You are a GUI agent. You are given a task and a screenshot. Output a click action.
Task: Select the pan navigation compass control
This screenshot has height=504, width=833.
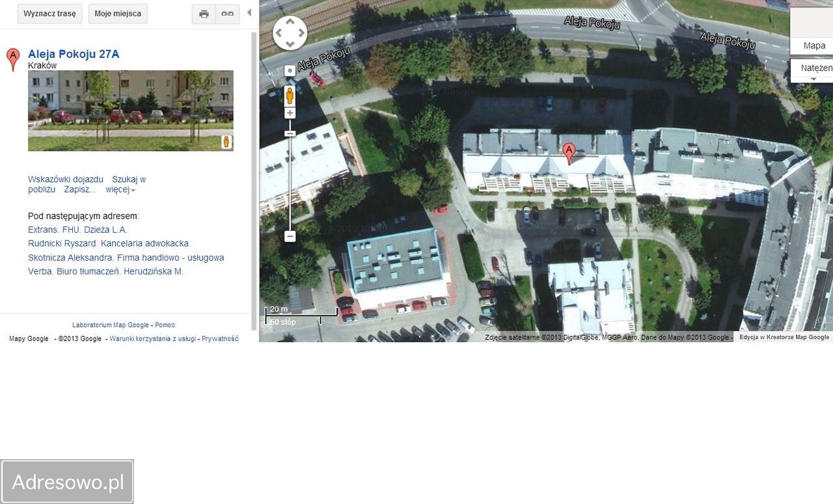[x=290, y=33]
